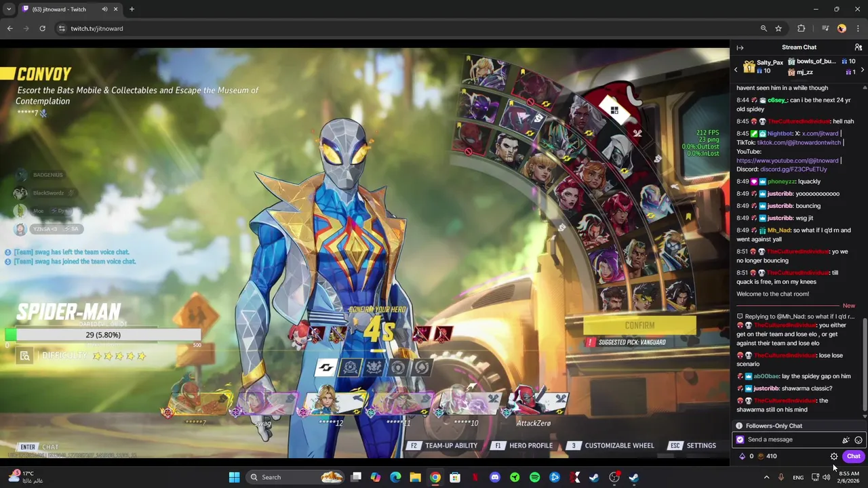Reload the Twitch page
Image resolution: width=868 pixels, height=488 pixels.
coord(42,28)
